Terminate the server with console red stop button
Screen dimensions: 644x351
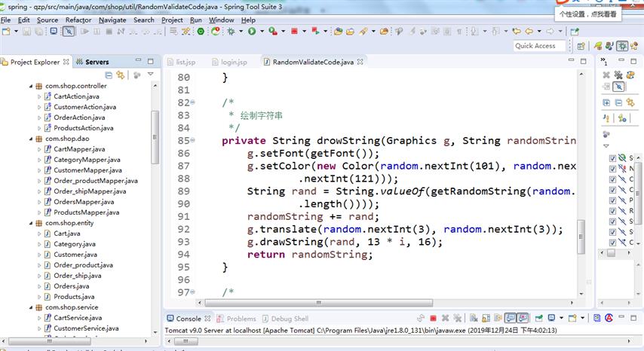tap(434, 319)
